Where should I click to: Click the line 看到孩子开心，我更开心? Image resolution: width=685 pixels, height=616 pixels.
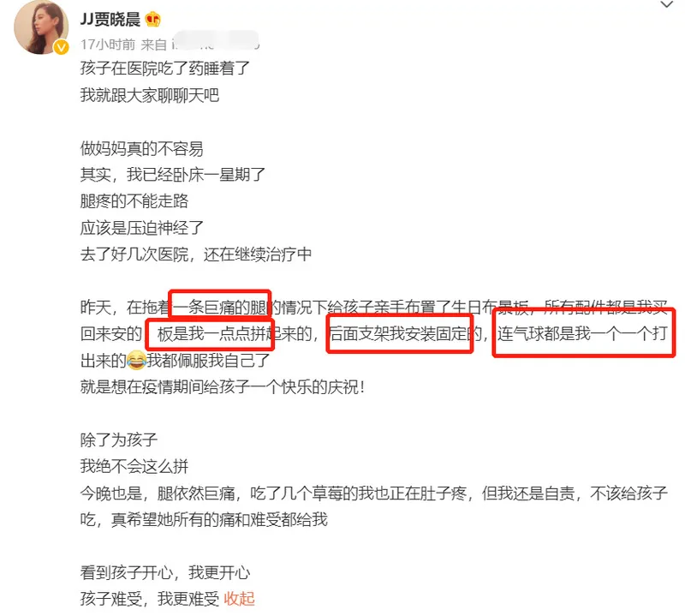(165, 572)
